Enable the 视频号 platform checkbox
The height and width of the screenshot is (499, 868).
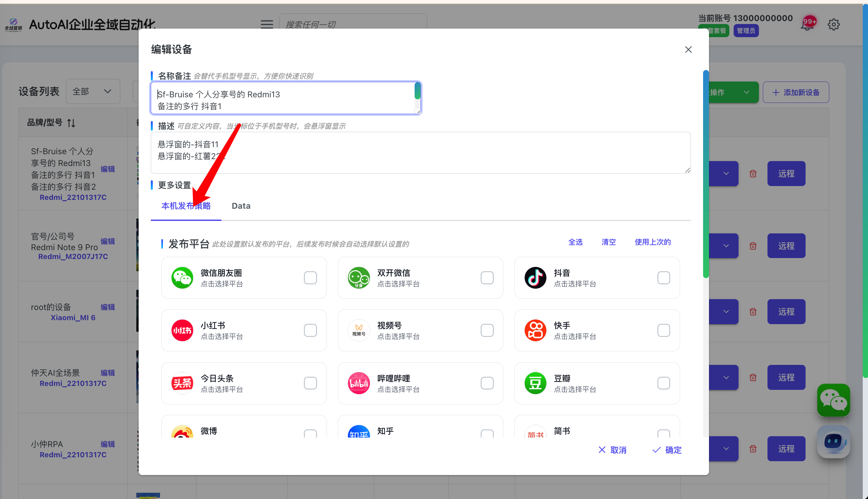(x=487, y=330)
